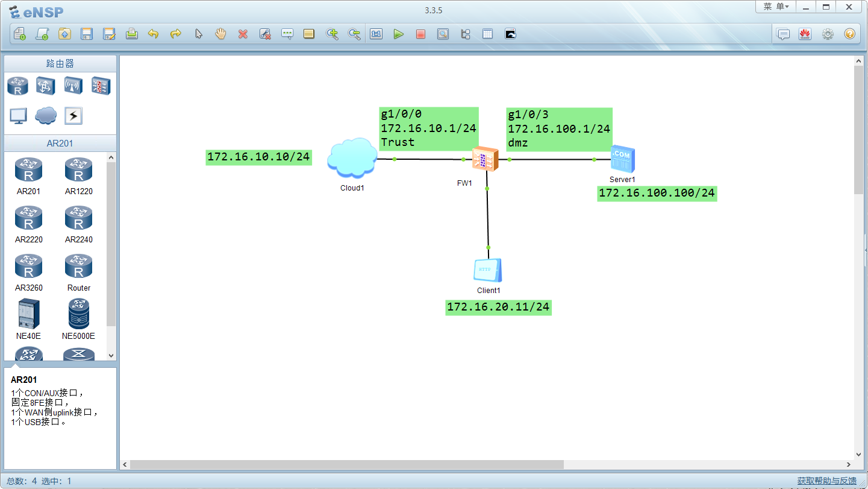Open the settings gear
This screenshot has height=489, width=868.
[x=828, y=34]
